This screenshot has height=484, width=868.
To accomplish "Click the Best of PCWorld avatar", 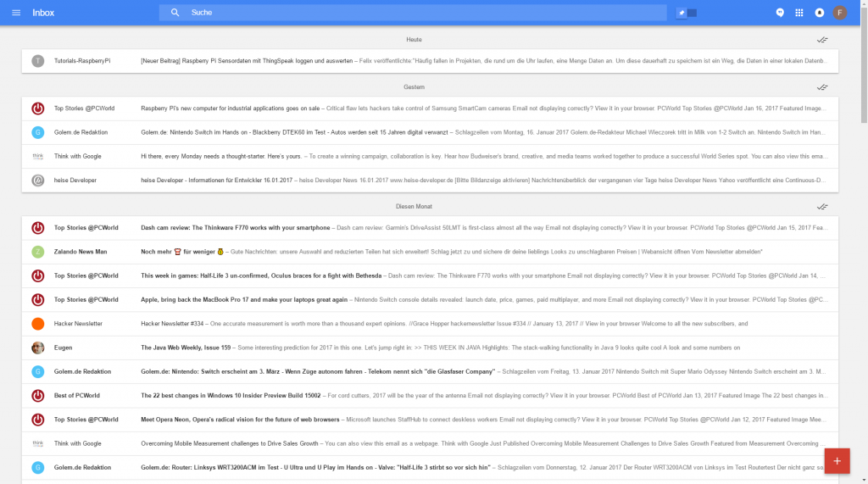I will coord(37,395).
